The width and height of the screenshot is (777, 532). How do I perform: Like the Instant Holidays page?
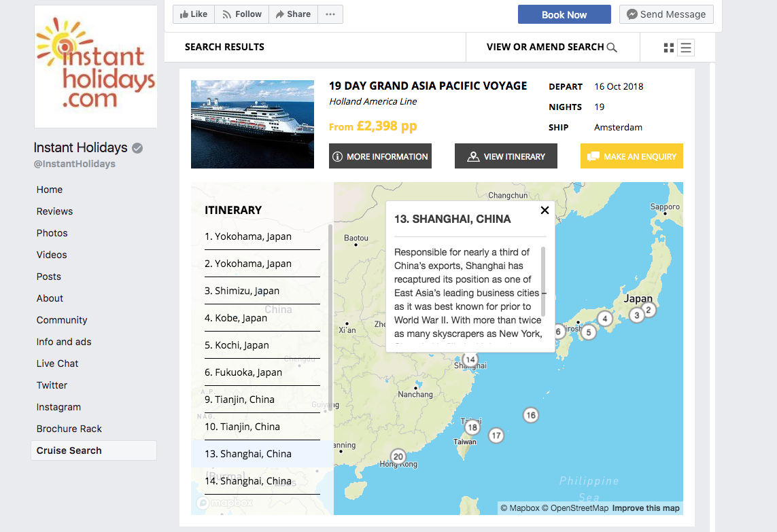193,14
